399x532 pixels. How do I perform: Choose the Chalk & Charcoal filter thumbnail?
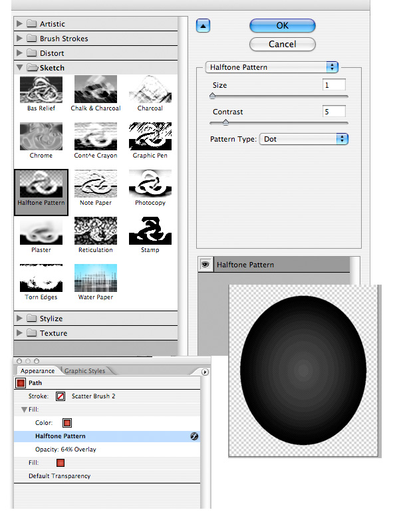click(96, 89)
